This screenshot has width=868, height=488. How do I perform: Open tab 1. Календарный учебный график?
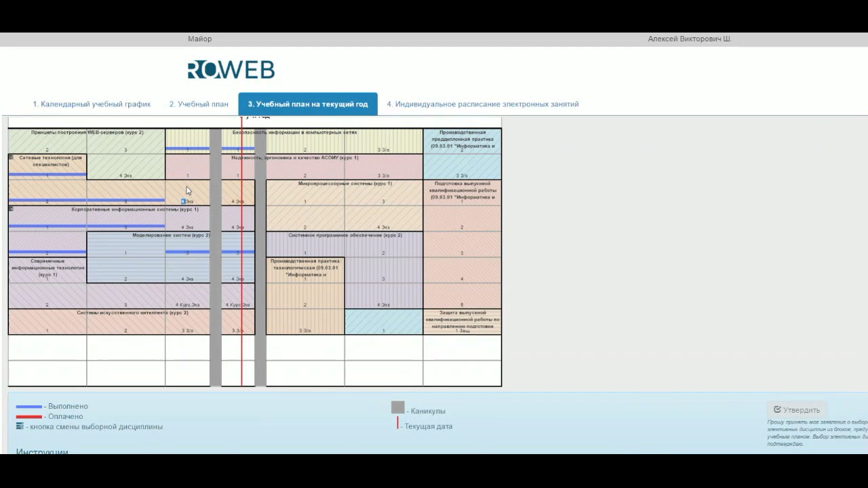[92, 104]
